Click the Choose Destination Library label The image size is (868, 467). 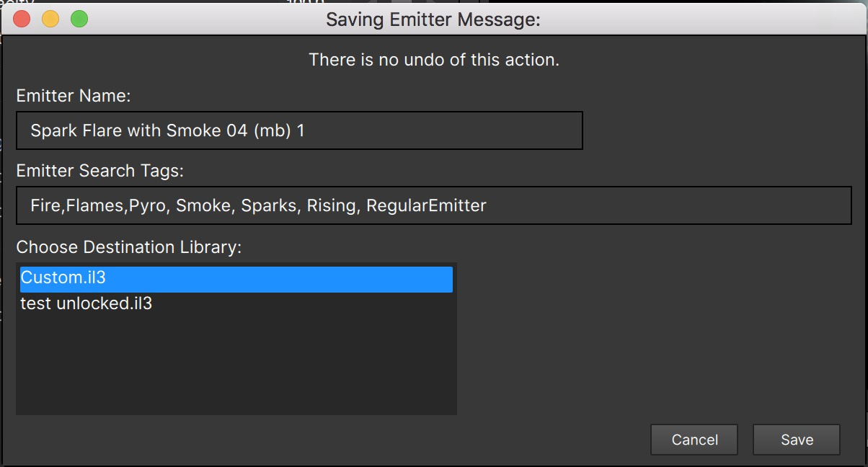128,247
